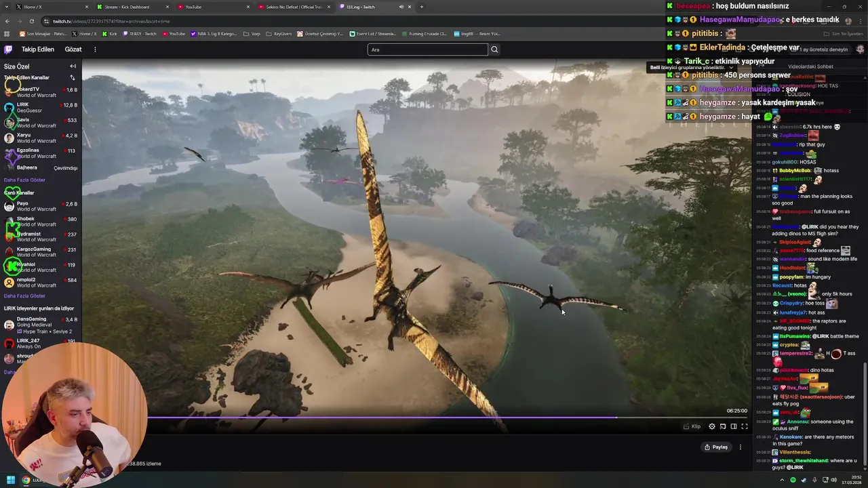Switch to the YouTube browser tab
This screenshot has height=488, width=868.
coord(213,7)
